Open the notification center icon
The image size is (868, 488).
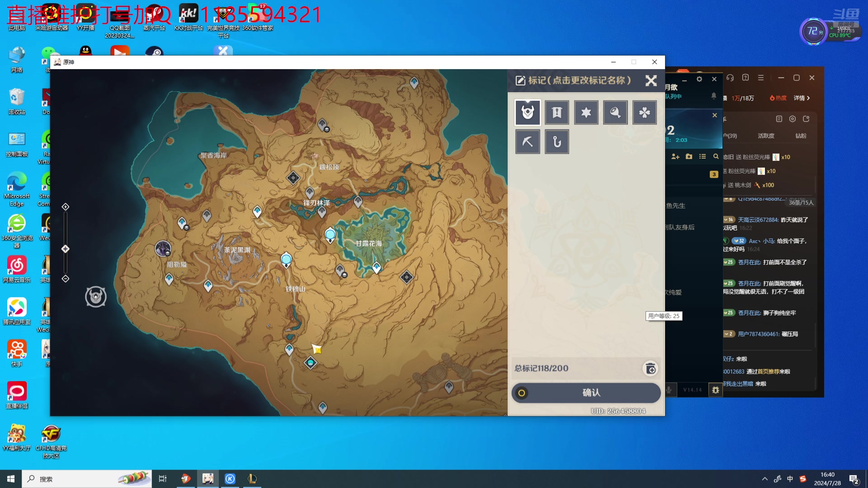click(x=854, y=479)
